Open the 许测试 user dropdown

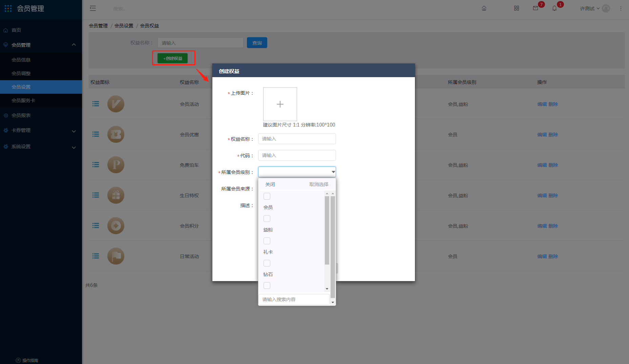[x=590, y=8]
